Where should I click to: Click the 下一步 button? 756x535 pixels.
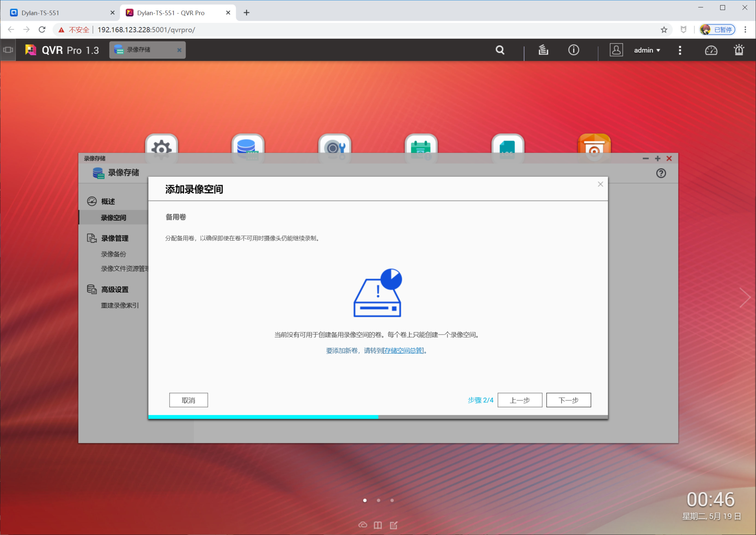[568, 400]
